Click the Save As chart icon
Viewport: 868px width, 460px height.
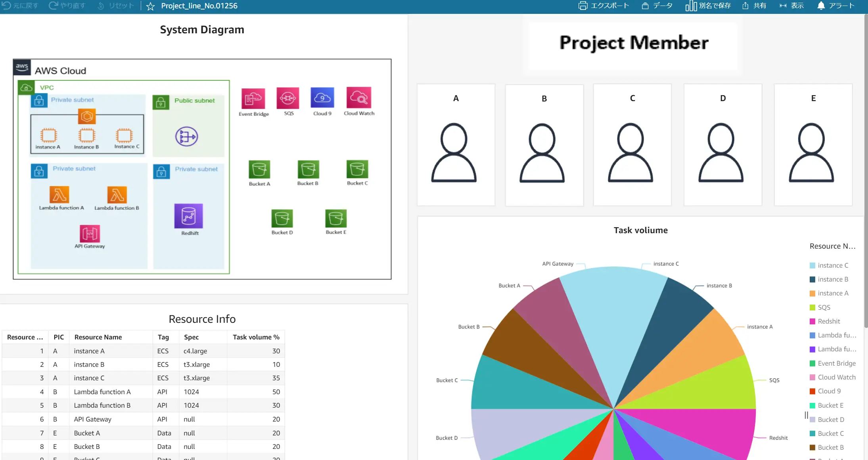(691, 6)
